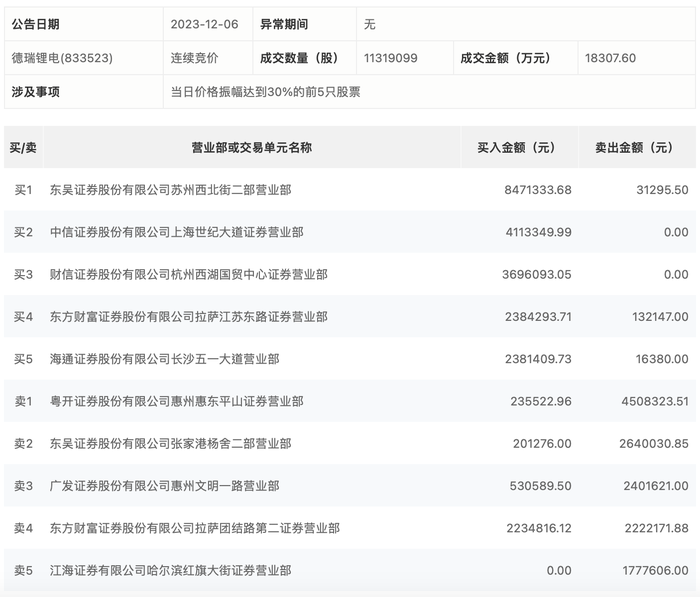Click the 当日价格振幅达到30% description
The image size is (700, 597).
click(x=265, y=92)
